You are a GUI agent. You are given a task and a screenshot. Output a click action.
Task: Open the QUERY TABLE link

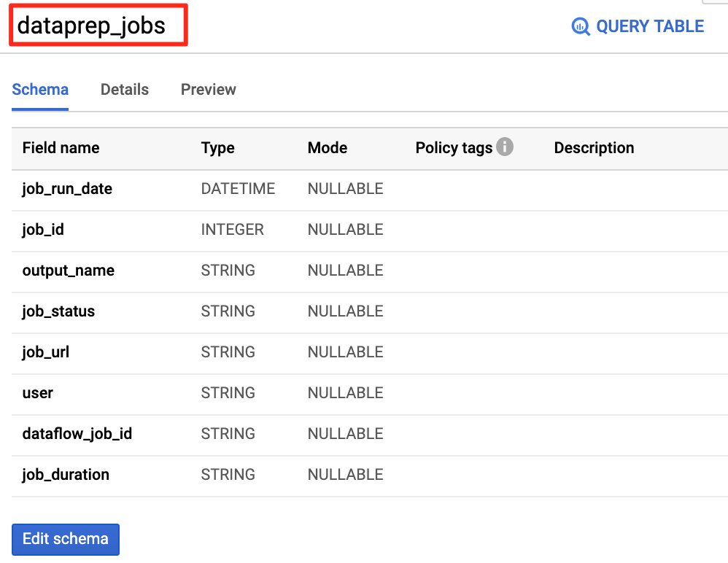638,26
